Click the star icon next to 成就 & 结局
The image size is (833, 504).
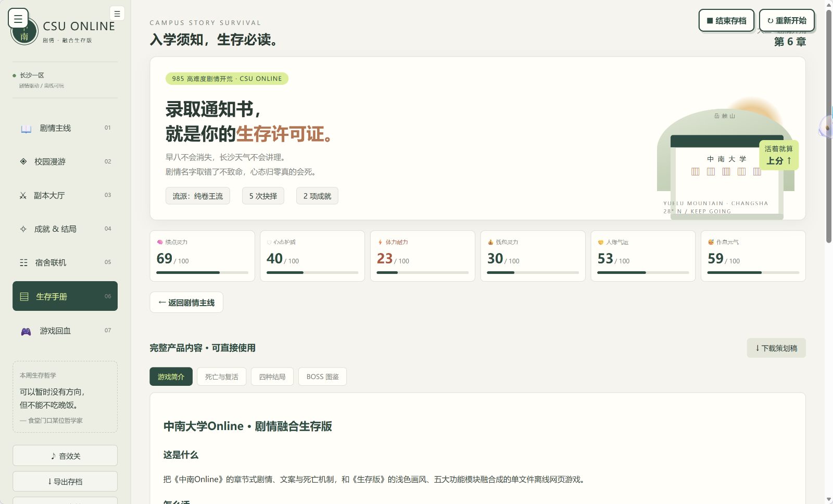click(x=23, y=229)
